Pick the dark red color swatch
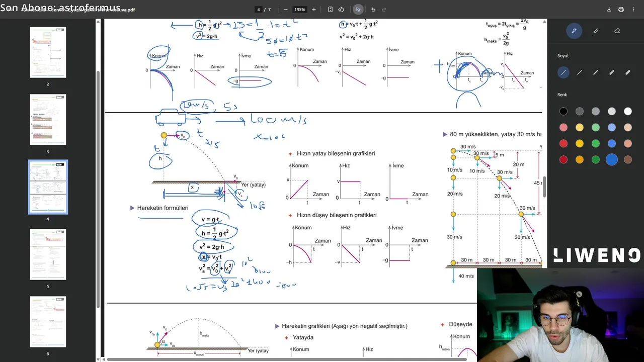 (x=563, y=160)
